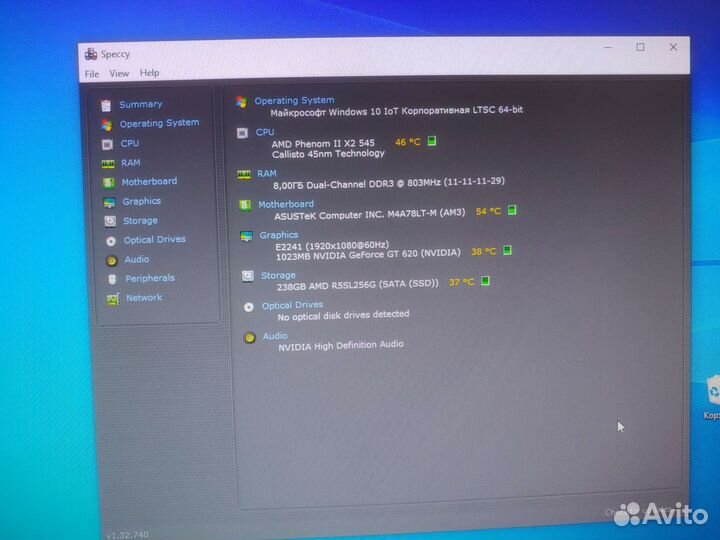
Task: Click the Operating System heading link in summary
Action: (294, 101)
